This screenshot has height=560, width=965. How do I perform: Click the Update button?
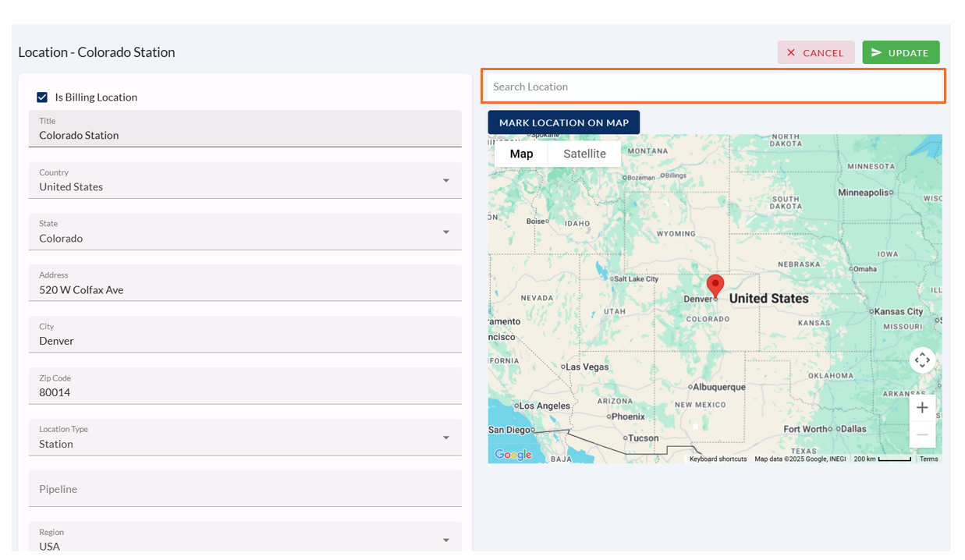point(900,52)
